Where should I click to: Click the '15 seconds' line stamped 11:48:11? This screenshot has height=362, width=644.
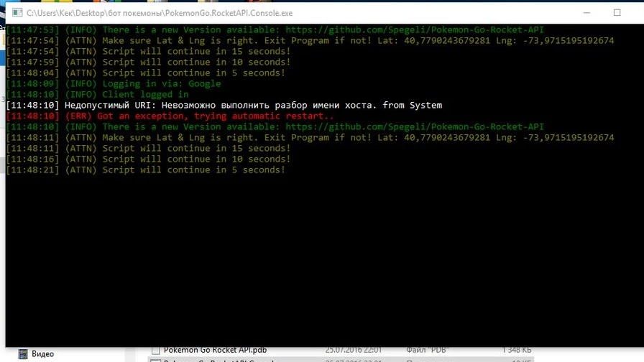[x=148, y=148]
